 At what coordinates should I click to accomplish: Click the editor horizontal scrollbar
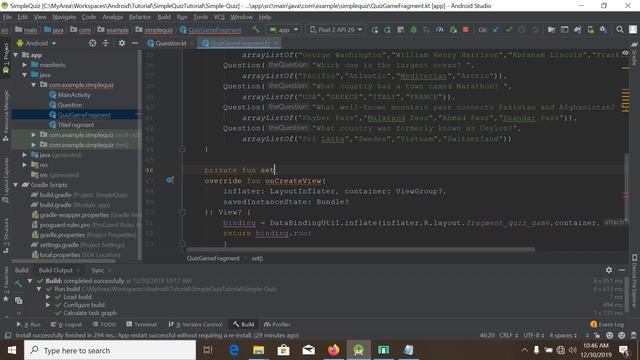click(x=360, y=249)
